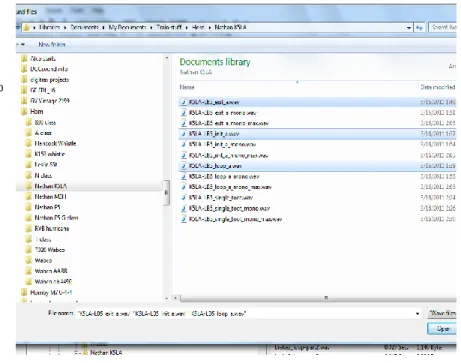461x363 pixels.
Task: Open the Wave files type dropdown
Action: click(442, 313)
